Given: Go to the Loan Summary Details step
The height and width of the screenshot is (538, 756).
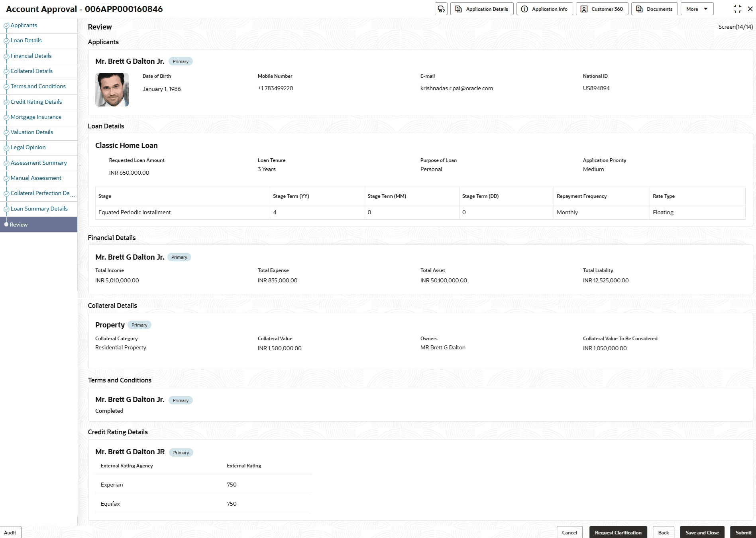Looking at the screenshot, I should click(x=39, y=209).
